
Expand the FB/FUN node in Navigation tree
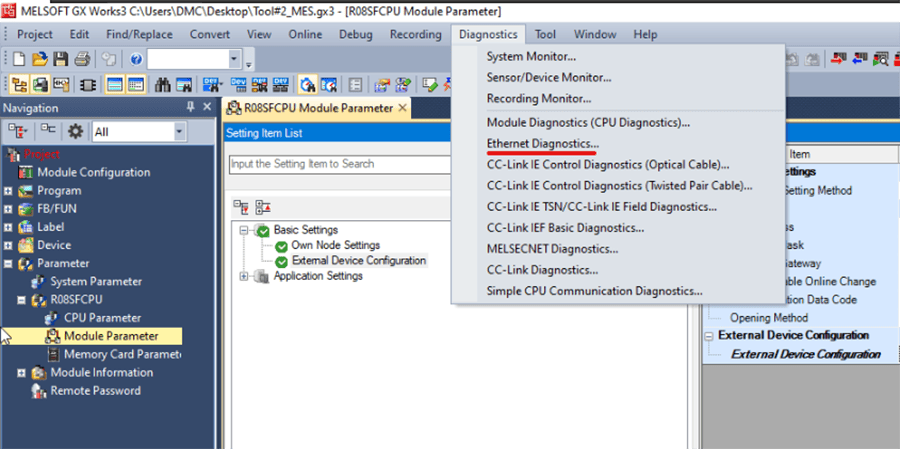click(8, 209)
